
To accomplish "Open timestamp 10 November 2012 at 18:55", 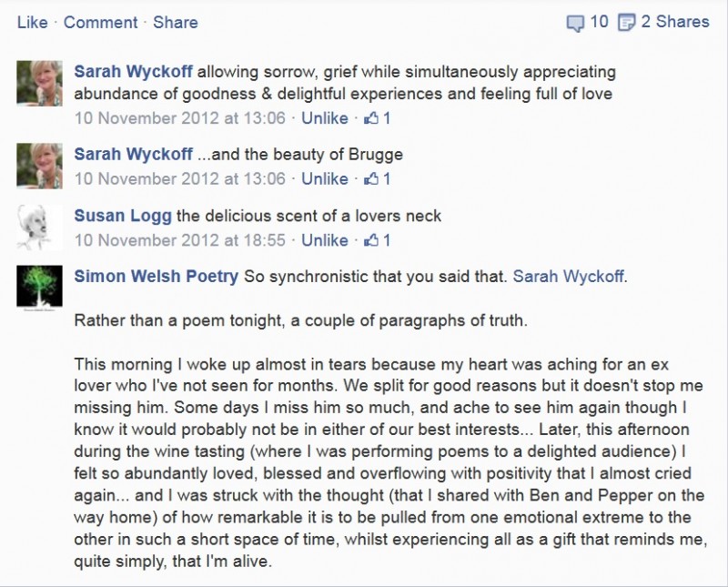I will 179,240.
